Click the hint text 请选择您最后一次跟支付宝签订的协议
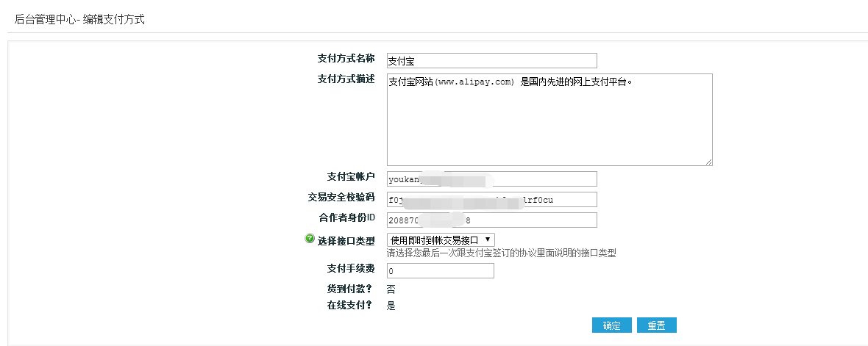The height and width of the screenshot is (346, 868). click(x=502, y=253)
